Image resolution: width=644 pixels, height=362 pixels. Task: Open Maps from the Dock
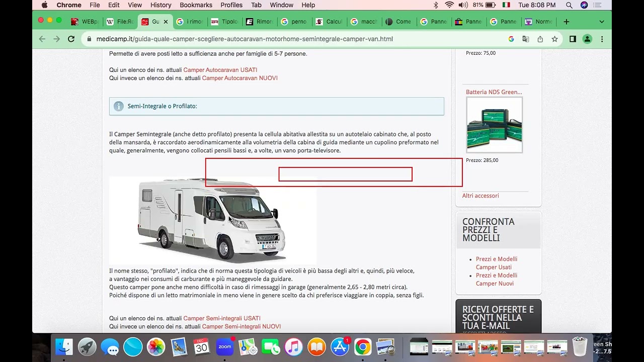pos(248,347)
